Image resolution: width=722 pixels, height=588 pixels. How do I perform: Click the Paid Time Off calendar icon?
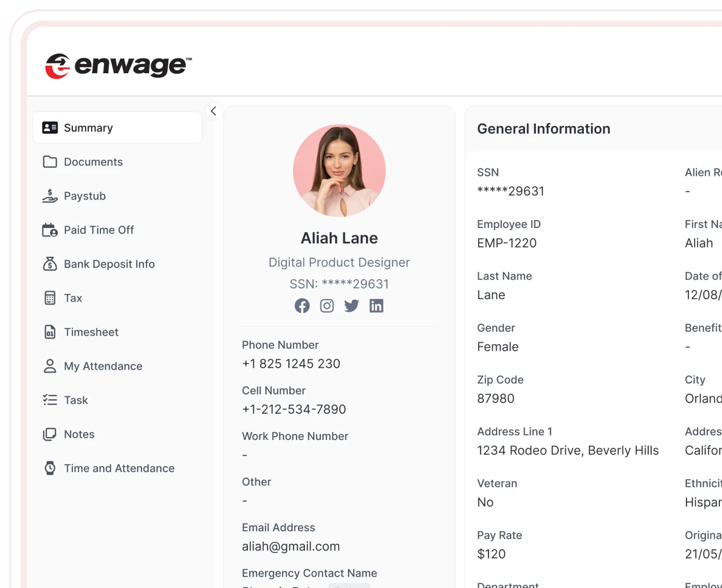tap(50, 230)
